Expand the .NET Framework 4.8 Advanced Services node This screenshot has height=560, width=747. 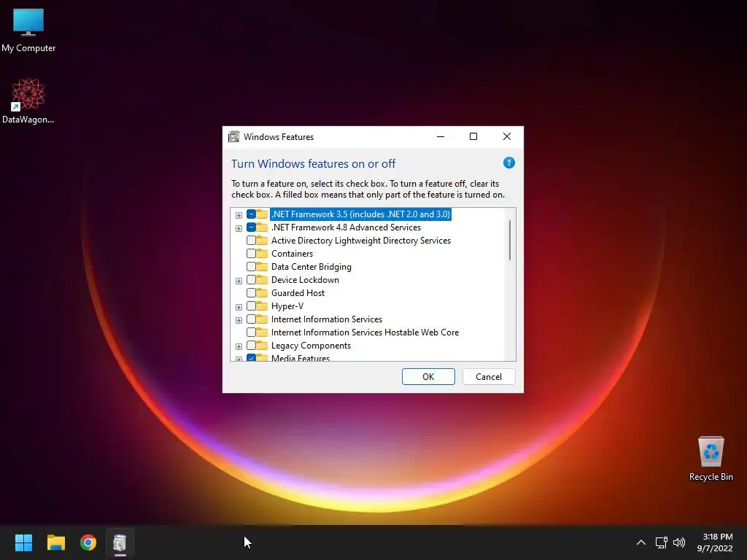pyautogui.click(x=239, y=228)
